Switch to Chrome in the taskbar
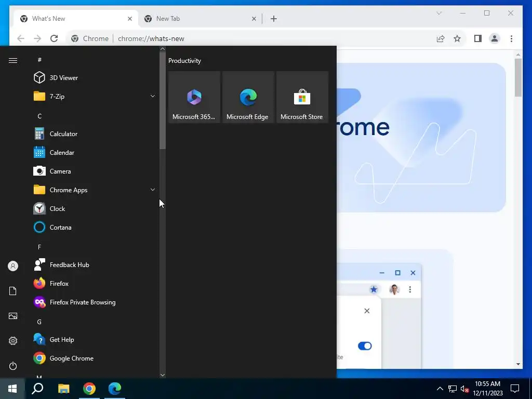Image resolution: width=532 pixels, height=399 pixels. tap(89, 389)
